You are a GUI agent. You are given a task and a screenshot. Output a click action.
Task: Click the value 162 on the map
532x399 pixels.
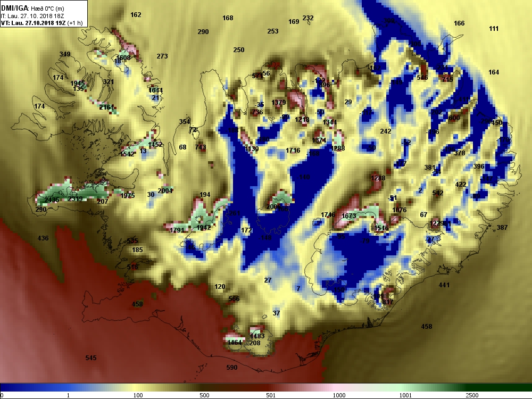(x=136, y=14)
